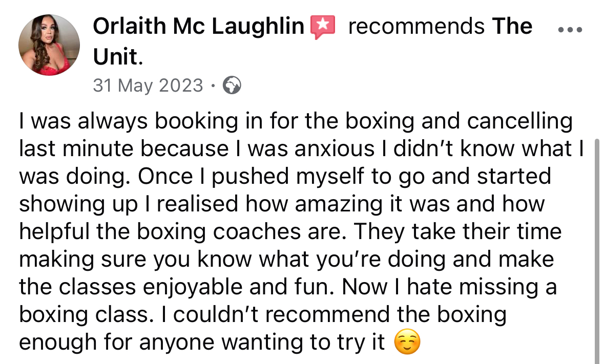The width and height of the screenshot is (604, 364).
Task: Click the line starting "the classes enjoyable"
Action: (288, 287)
